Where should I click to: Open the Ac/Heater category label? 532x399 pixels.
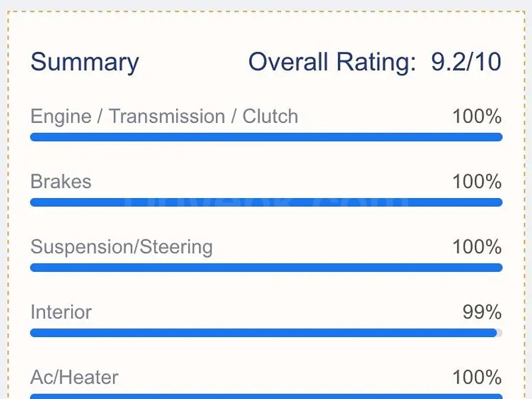74,377
